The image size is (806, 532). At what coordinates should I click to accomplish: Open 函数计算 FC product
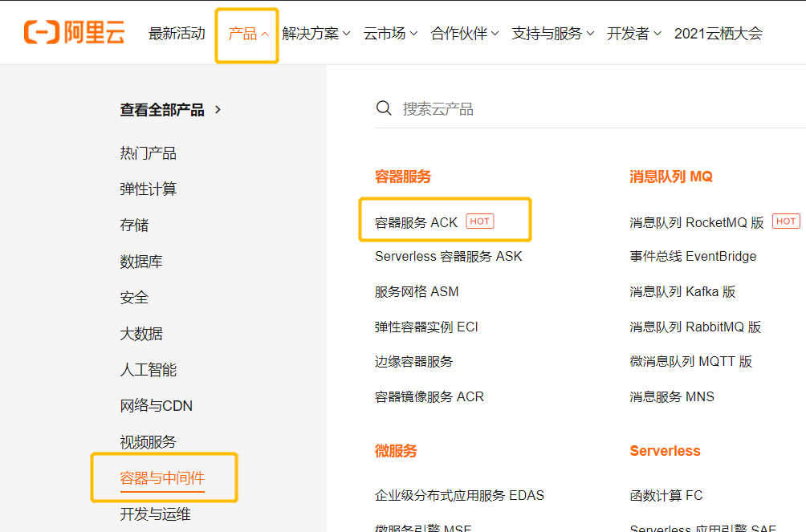point(666,496)
